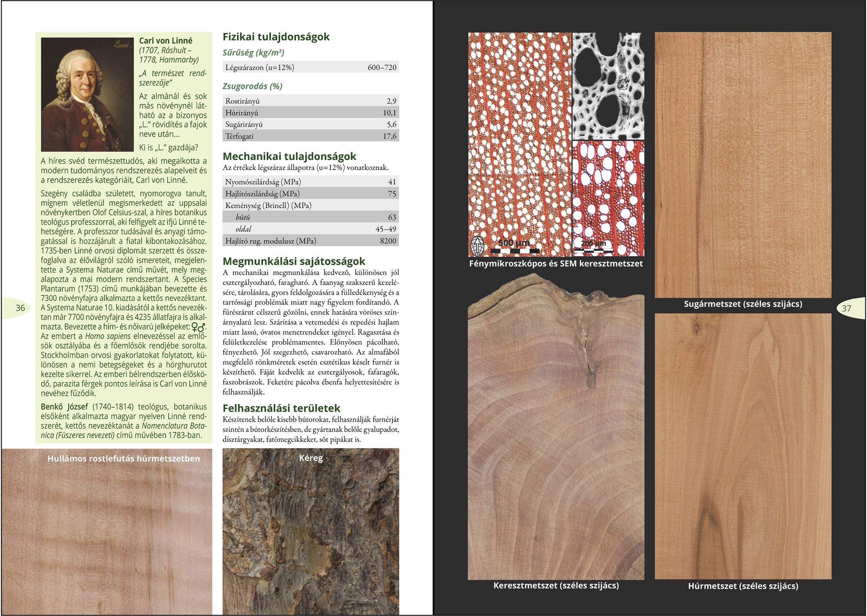Open the Carl von Linné portrait painting

88,94
